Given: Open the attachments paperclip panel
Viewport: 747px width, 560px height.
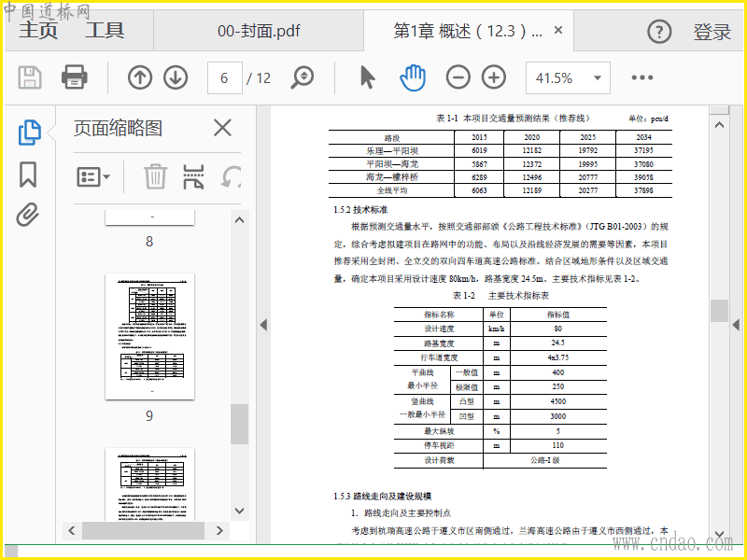Looking at the screenshot, I should pyautogui.click(x=28, y=215).
